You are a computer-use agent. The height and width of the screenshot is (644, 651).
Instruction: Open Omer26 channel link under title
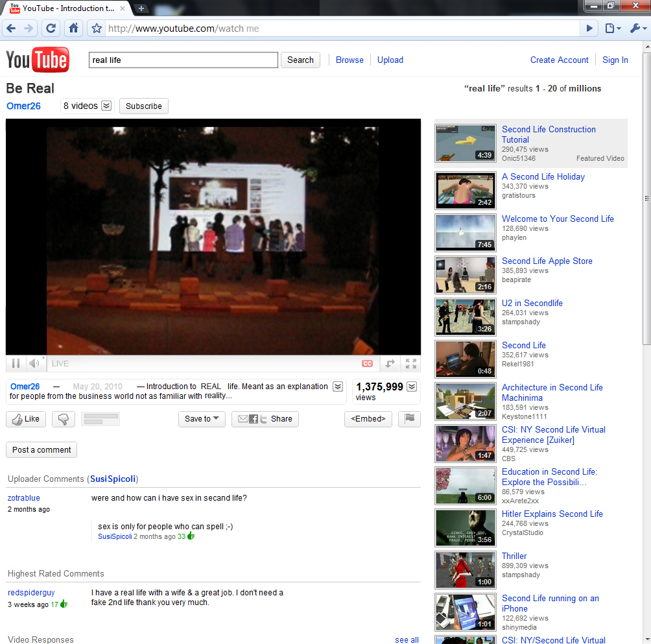pyautogui.click(x=23, y=106)
